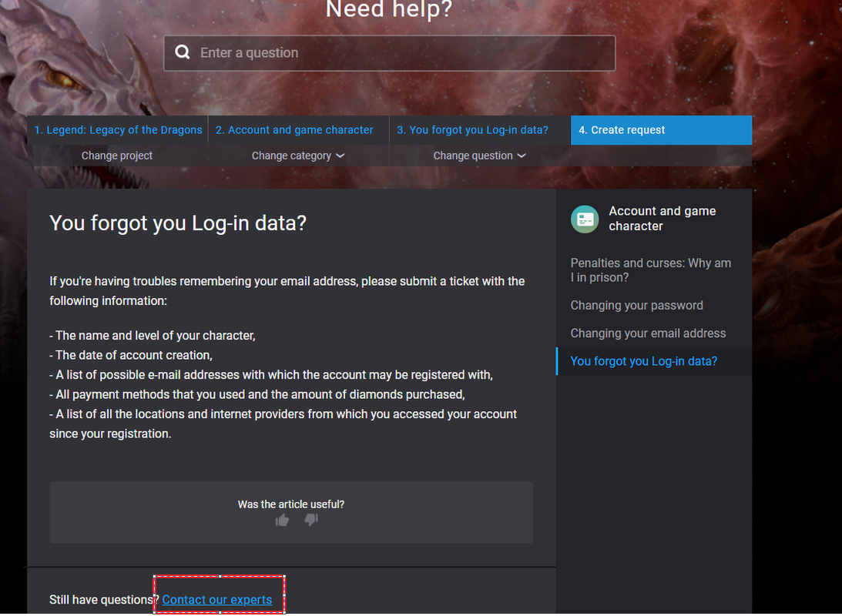842x616 pixels.
Task: Select the 4. Create request tab
Action: (x=661, y=130)
